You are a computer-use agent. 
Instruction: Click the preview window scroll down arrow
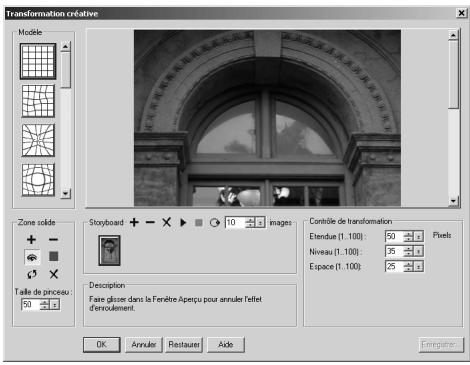click(x=453, y=201)
